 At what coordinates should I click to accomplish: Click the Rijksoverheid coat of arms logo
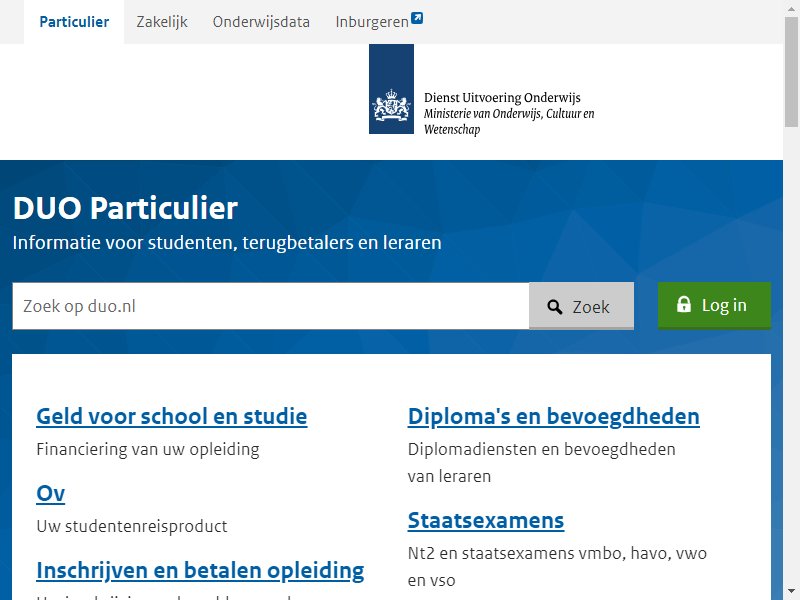(391, 89)
